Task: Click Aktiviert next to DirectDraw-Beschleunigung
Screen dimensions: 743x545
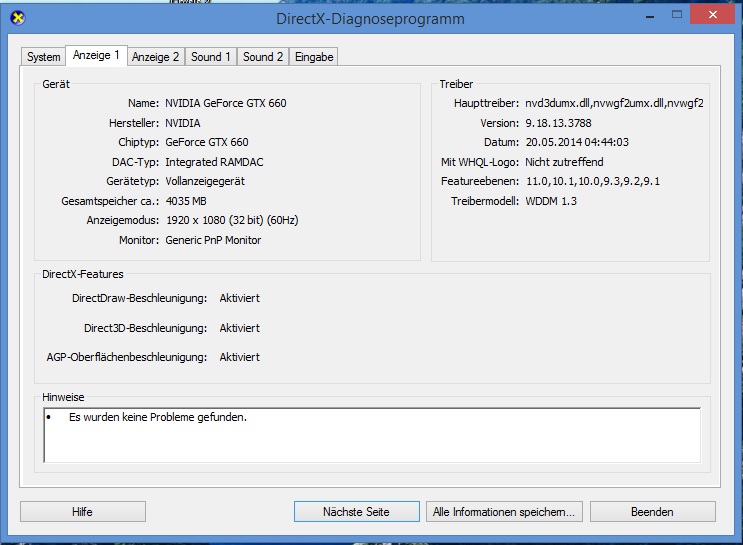Action: pos(240,299)
